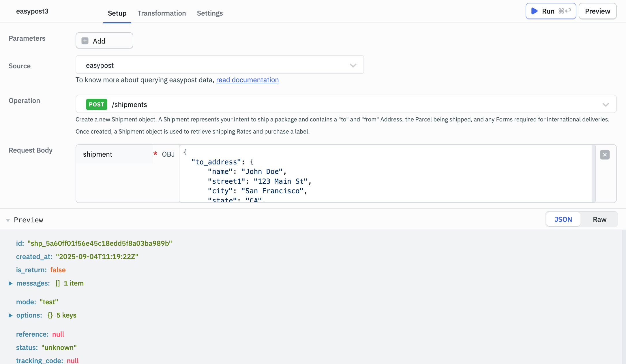
Task: Click the Run play icon
Action: pos(535,11)
